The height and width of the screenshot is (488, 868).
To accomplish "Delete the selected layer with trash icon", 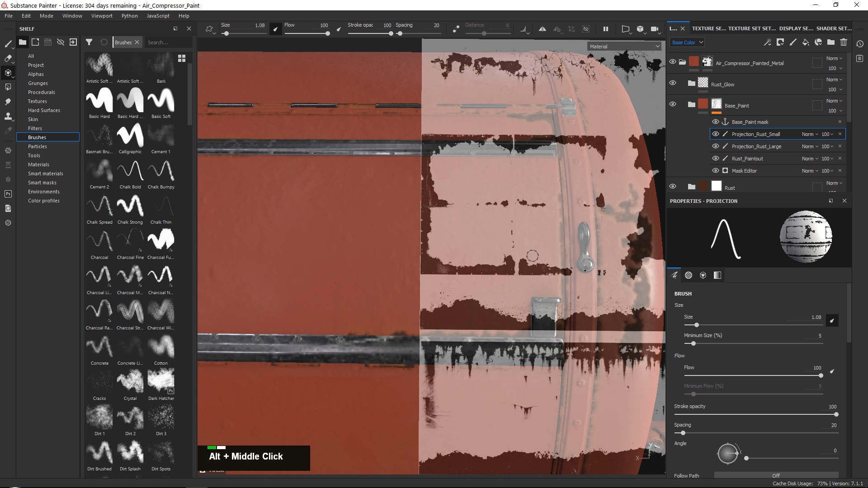I will [844, 42].
